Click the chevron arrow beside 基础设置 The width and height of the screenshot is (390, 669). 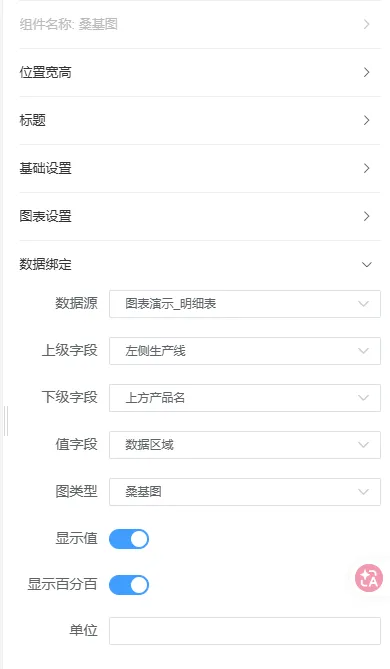click(367, 168)
